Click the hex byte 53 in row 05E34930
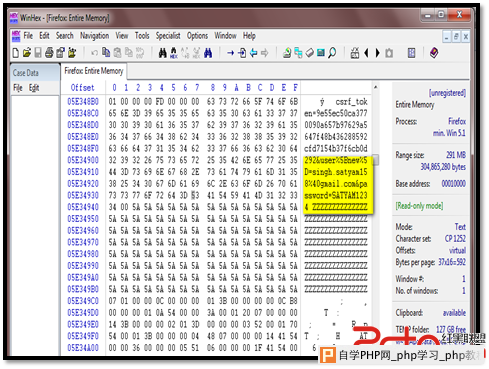This screenshot has width=489, height=369. click(195, 195)
